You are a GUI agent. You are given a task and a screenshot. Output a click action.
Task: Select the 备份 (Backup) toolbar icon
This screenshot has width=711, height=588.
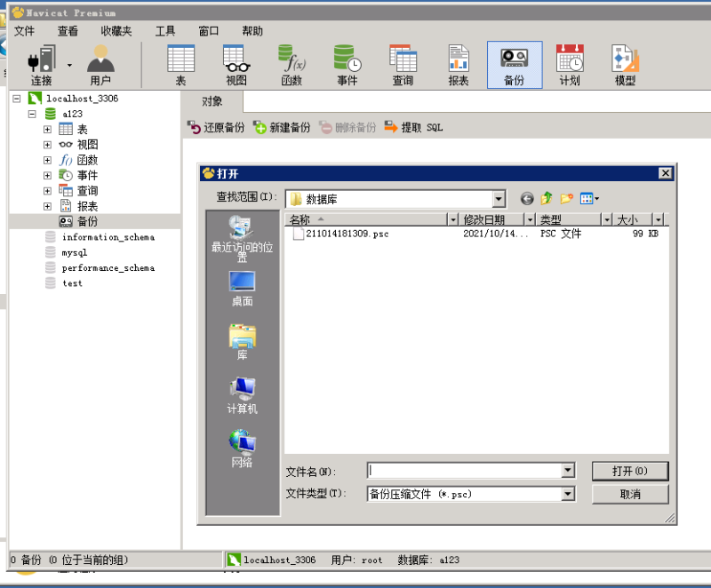pos(515,65)
